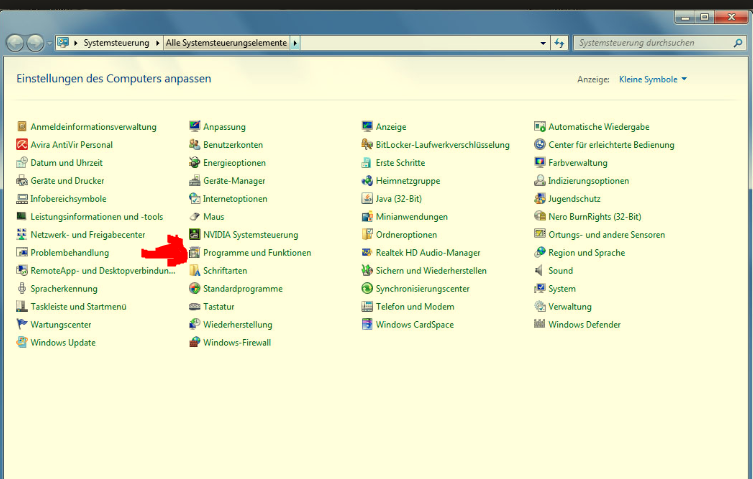This screenshot has height=479, width=753.
Task: Open the Nero BurnRights icon
Action: click(x=540, y=216)
